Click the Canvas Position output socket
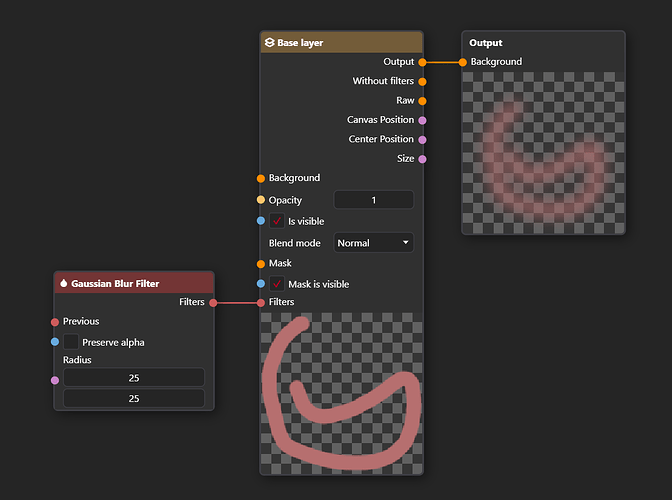The image size is (672, 500). [423, 120]
